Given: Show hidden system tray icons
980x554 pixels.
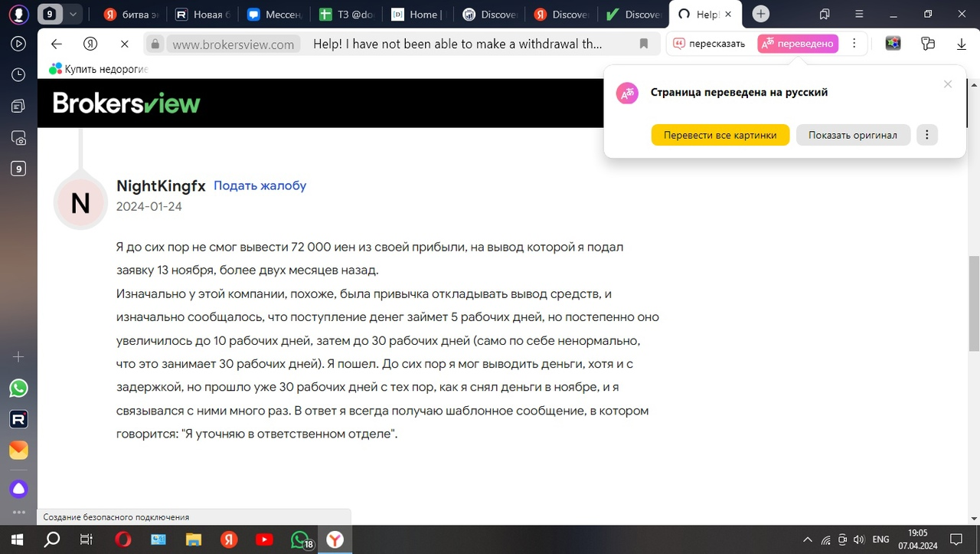Looking at the screenshot, I should pyautogui.click(x=807, y=539).
